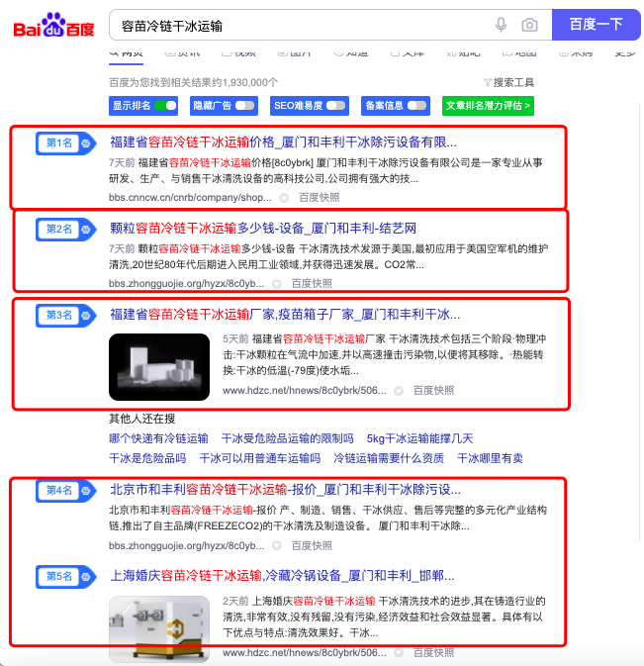Open 百度快照 for the fifth result
The image size is (644, 666).
click(x=434, y=652)
